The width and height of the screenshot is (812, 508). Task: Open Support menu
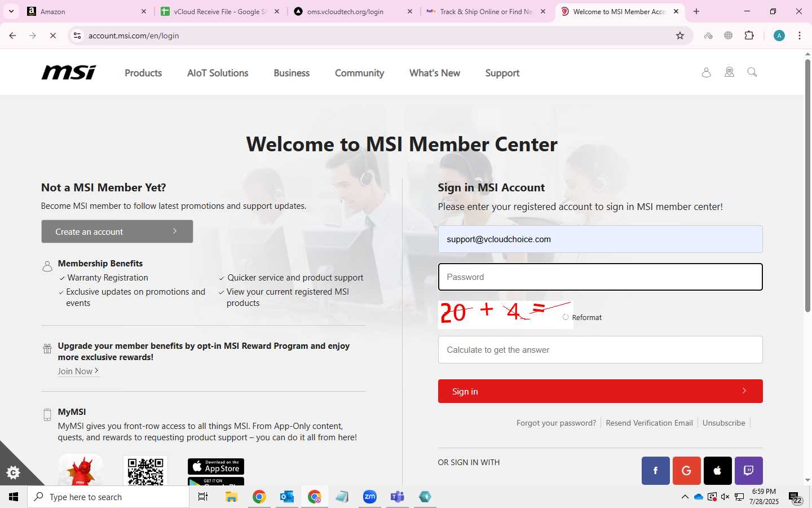click(x=502, y=73)
